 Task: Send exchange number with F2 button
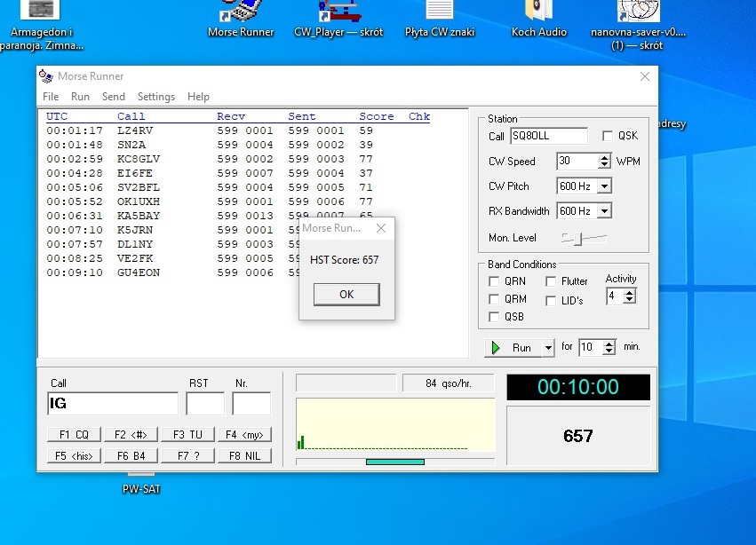tap(131, 435)
